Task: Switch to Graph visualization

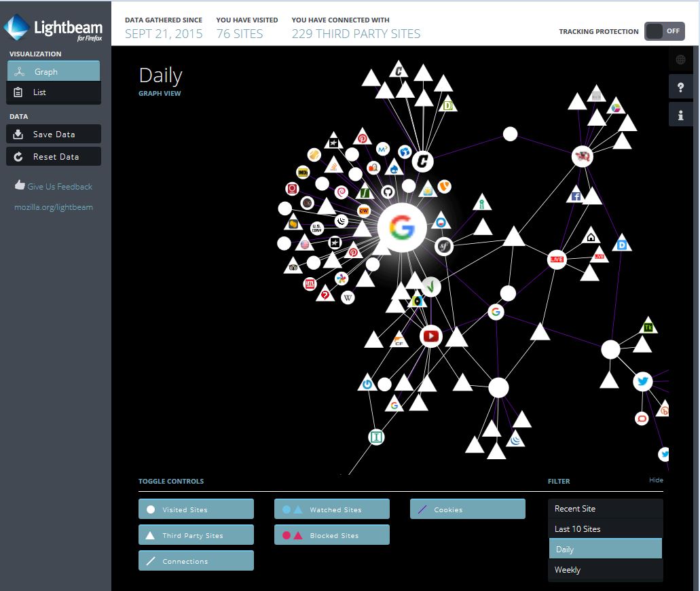Action: tap(54, 71)
